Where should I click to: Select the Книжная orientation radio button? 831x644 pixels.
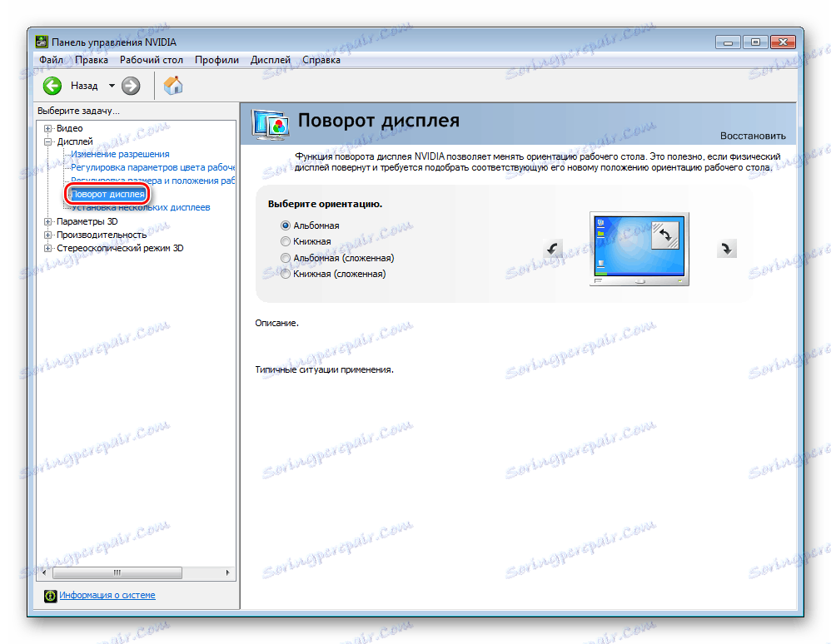pos(286,241)
